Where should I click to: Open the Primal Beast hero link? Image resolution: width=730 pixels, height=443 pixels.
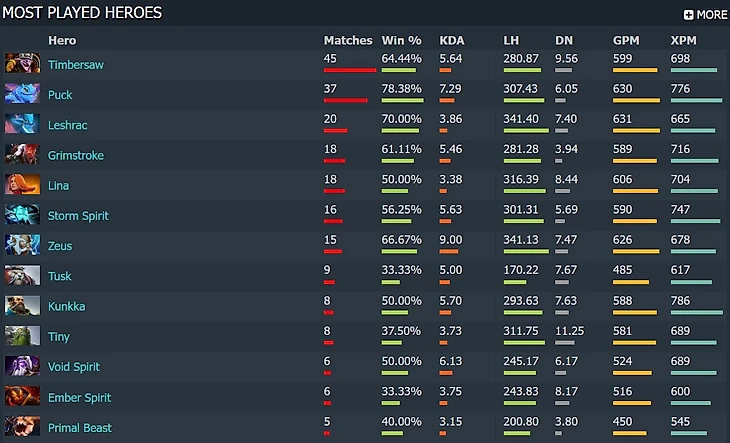[x=80, y=428]
